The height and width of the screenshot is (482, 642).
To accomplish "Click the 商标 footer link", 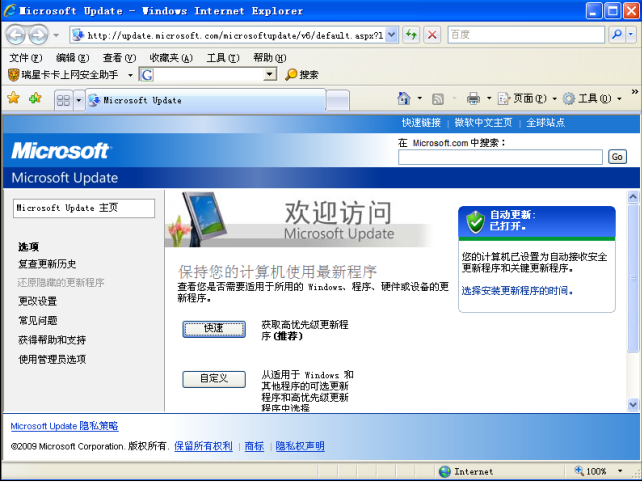I will point(254,446).
